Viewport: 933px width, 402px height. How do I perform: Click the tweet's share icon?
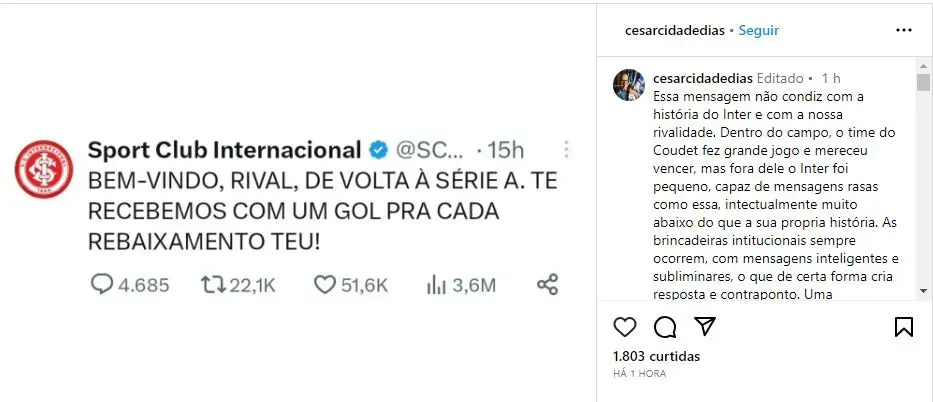[x=547, y=285]
